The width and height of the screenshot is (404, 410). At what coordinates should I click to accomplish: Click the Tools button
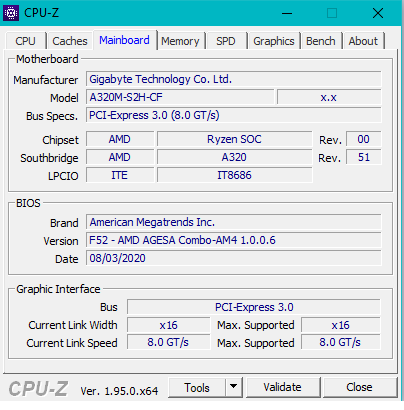click(x=197, y=387)
